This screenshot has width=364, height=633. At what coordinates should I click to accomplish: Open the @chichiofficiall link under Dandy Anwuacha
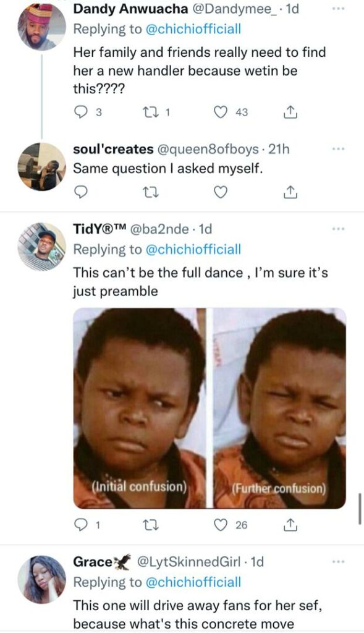[193, 29]
